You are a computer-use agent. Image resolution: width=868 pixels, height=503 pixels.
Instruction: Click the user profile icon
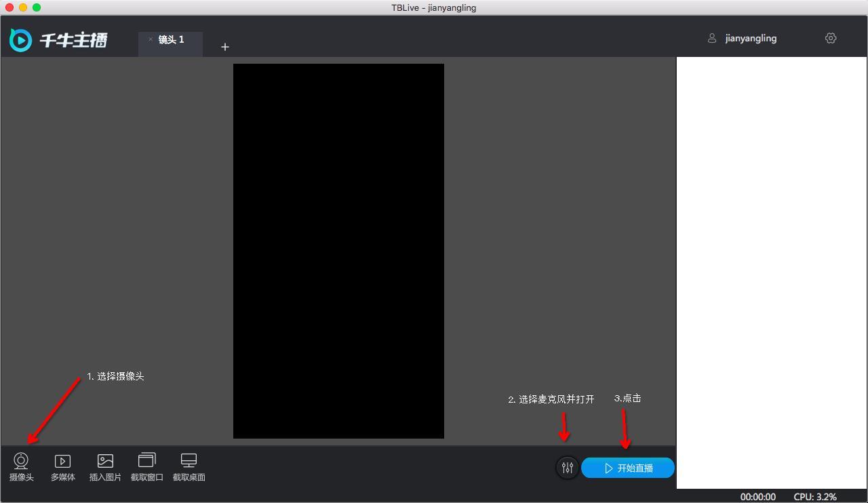pos(712,39)
